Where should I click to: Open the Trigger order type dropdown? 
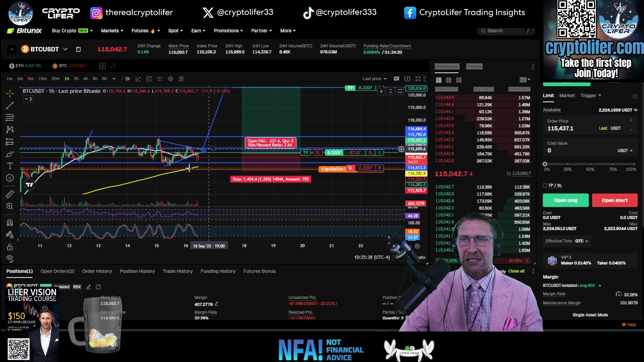591,96
